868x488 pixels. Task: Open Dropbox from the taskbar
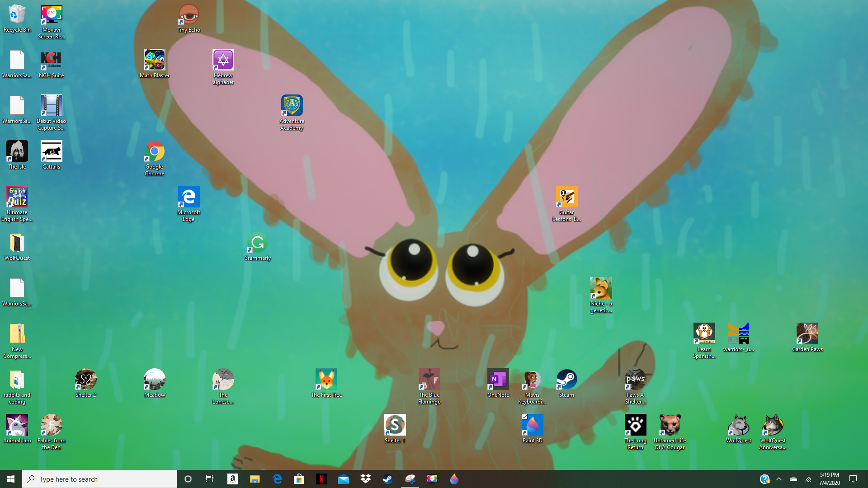365,479
